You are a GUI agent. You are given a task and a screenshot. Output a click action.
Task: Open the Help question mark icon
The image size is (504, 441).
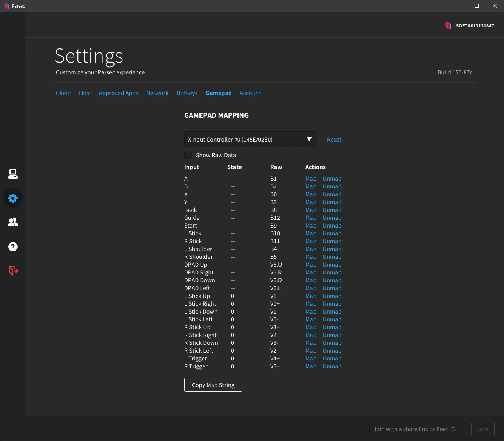click(x=13, y=247)
